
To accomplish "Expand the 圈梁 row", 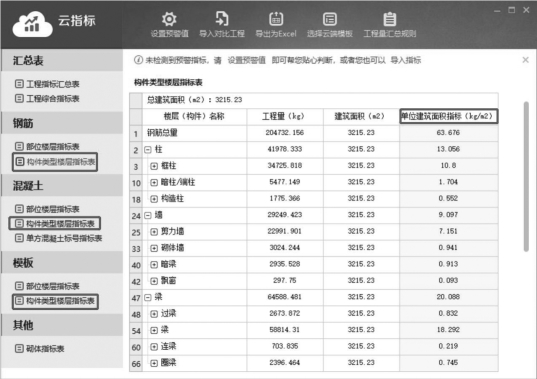I will [154, 363].
